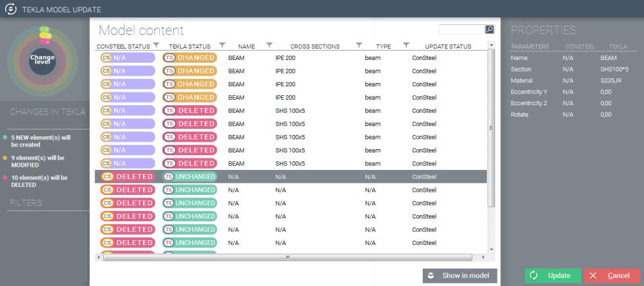
Task: Sort by Update Status column header
Action: (448, 47)
